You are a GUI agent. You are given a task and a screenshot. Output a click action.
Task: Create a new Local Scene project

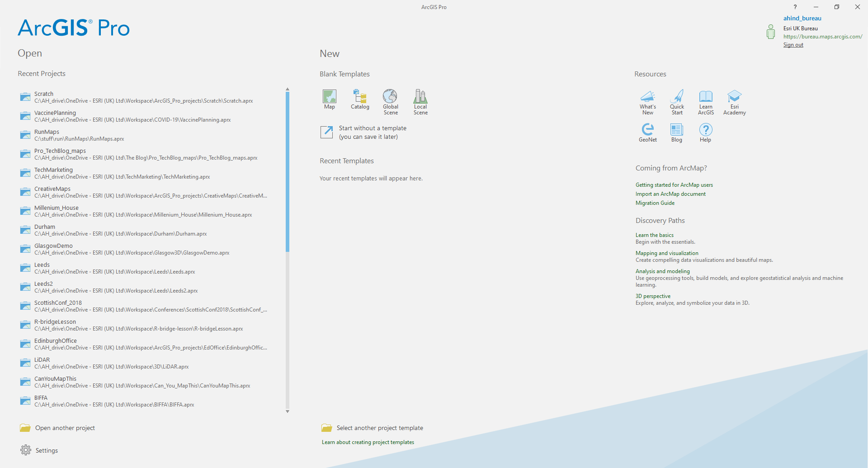(x=420, y=102)
